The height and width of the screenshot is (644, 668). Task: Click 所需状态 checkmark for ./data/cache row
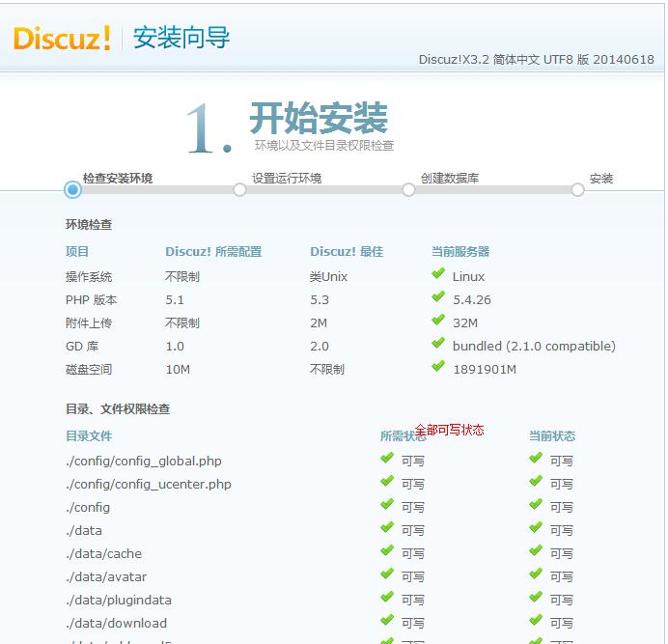pyautogui.click(x=387, y=550)
